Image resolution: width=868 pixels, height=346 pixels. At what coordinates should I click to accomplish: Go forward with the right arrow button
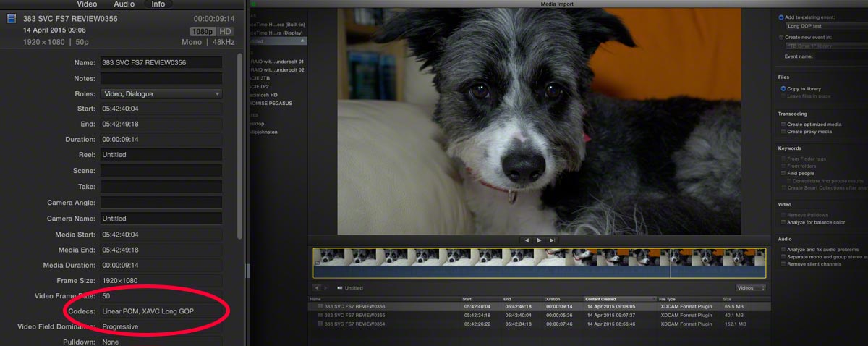click(326, 287)
